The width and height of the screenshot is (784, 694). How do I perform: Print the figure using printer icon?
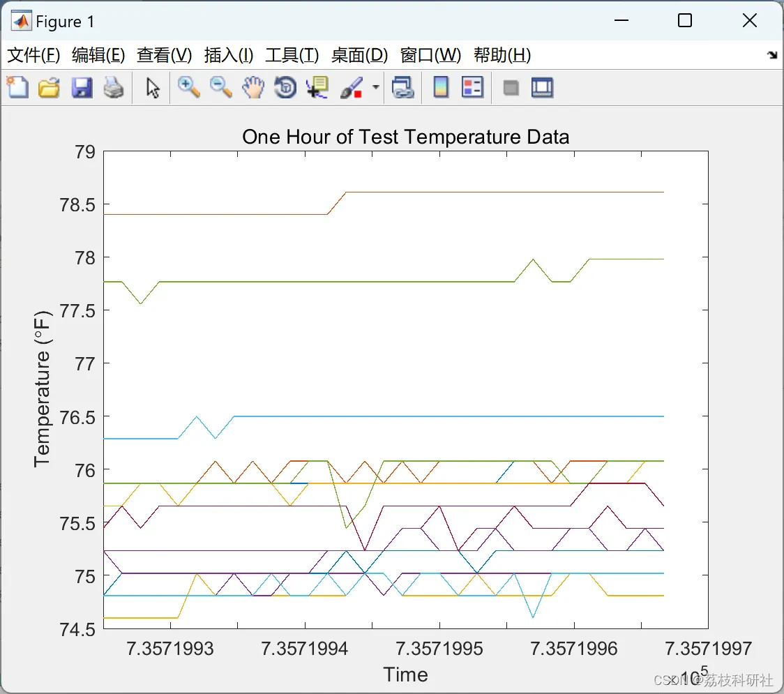click(x=114, y=87)
